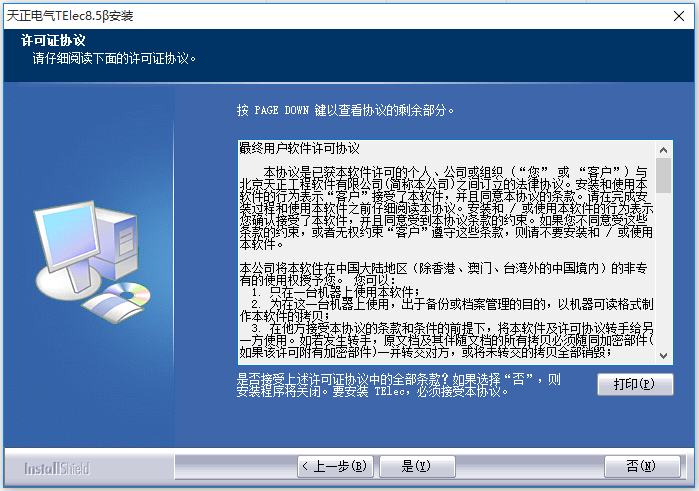This screenshot has width=699, height=491.
Task: Click the license scrollbar up arrow
Action: click(664, 147)
